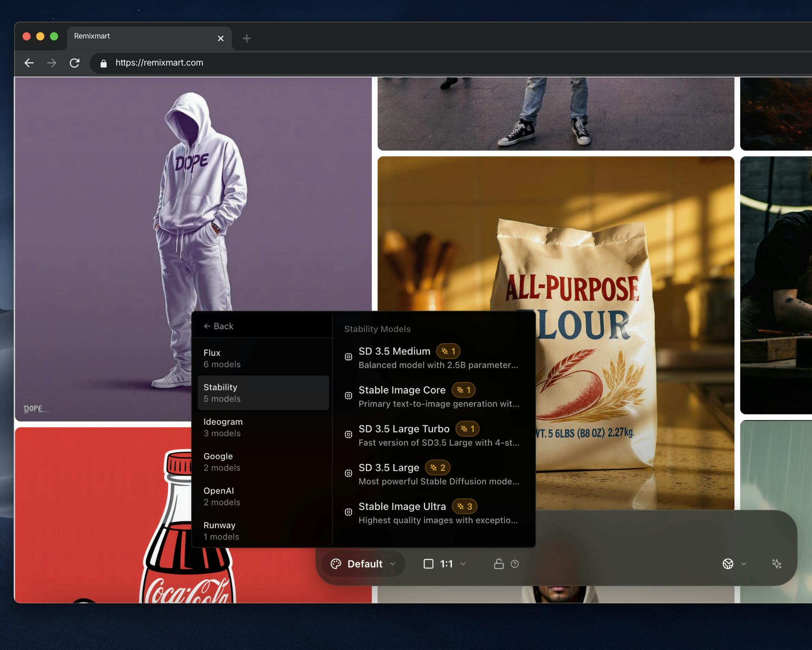Click the Stability Models heading
812x650 pixels.
pos(377,329)
